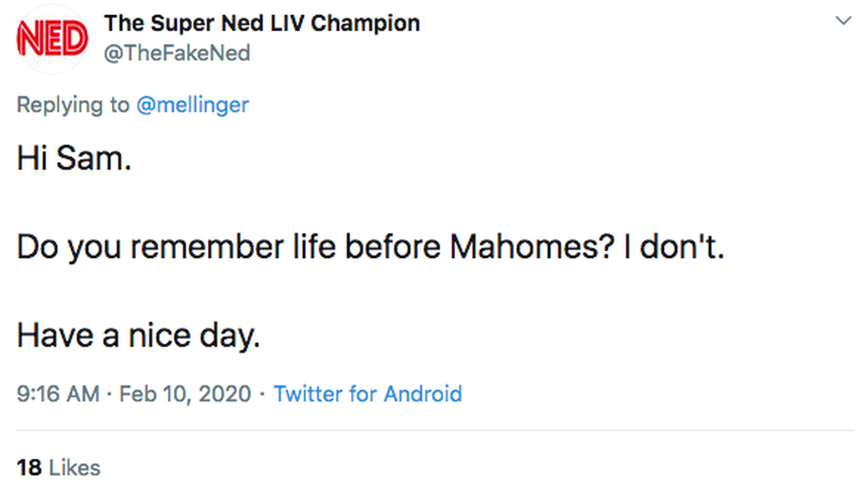Click the @TheFakeNed handle
This screenshot has height=499, width=868.
pos(177,54)
